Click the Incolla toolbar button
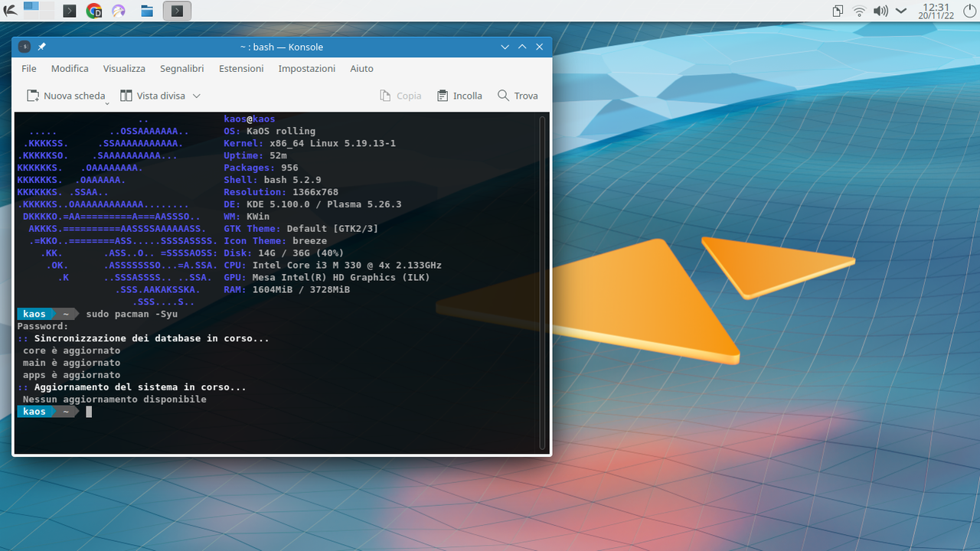 [x=459, y=96]
